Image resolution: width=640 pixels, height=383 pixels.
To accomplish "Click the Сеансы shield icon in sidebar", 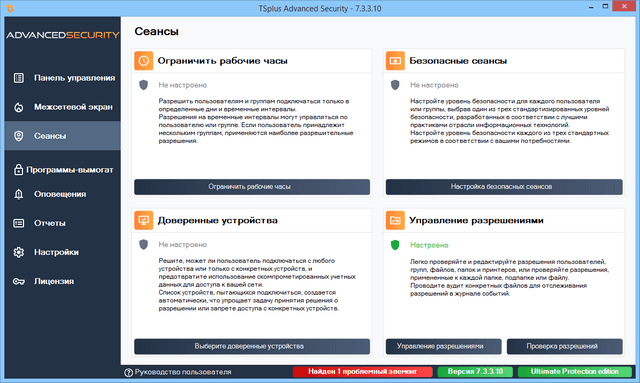I will pyautogui.click(x=18, y=136).
